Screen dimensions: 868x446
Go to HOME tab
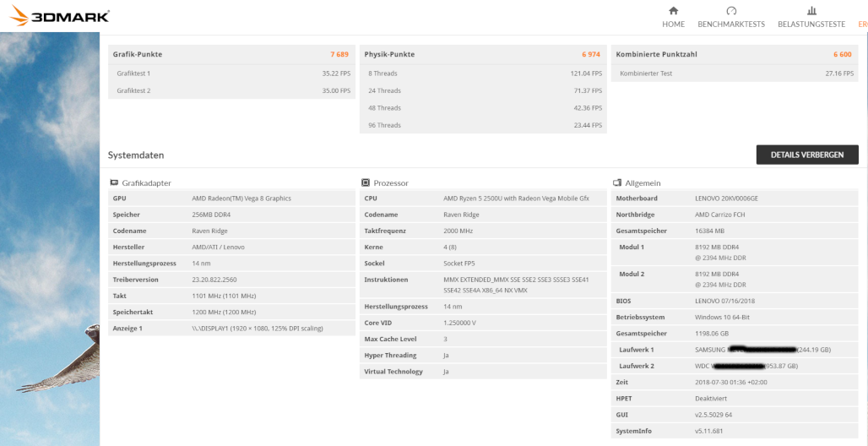click(x=673, y=24)
